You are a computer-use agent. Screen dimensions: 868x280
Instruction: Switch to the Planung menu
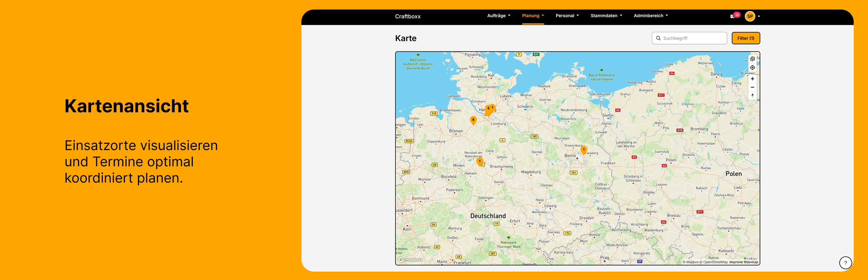click(x=531, y=15)
